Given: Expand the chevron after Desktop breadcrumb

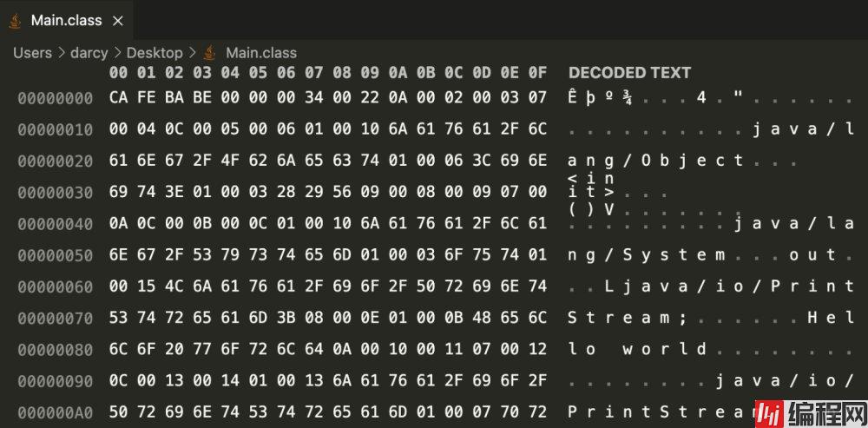Looking at the screenshot, I should pos(192,53).
